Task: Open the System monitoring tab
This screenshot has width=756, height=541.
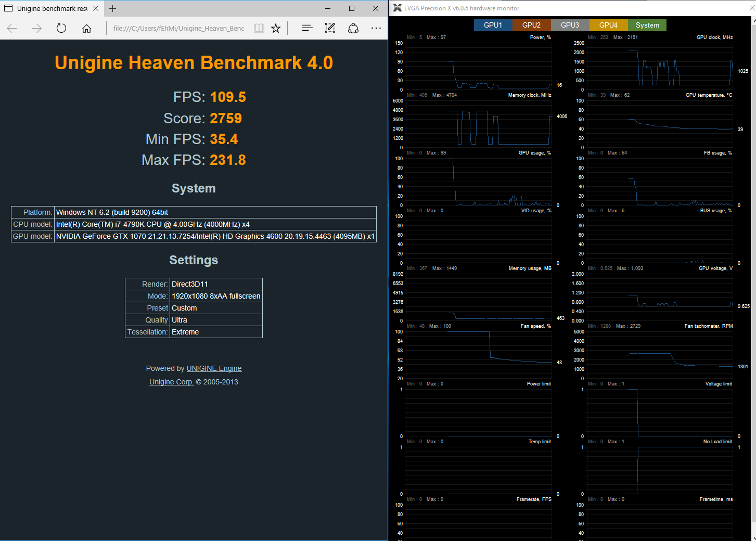Action: coord(647,25)
